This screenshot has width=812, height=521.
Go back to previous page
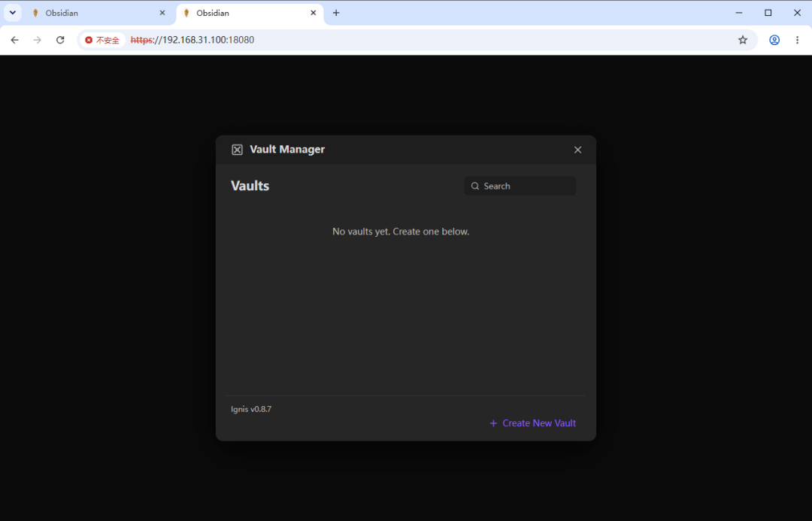click(x=14, y=40)
